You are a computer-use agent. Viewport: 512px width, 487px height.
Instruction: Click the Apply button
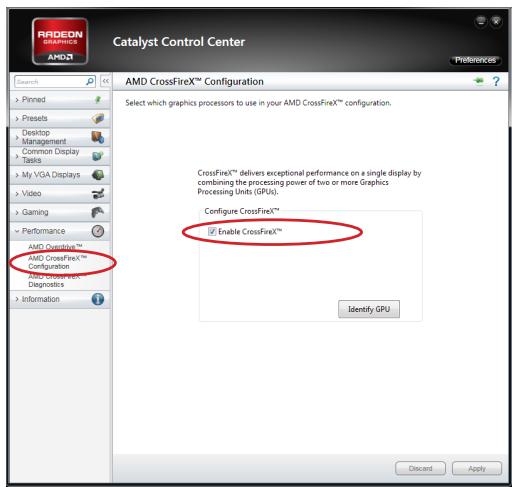coord(477,468)
